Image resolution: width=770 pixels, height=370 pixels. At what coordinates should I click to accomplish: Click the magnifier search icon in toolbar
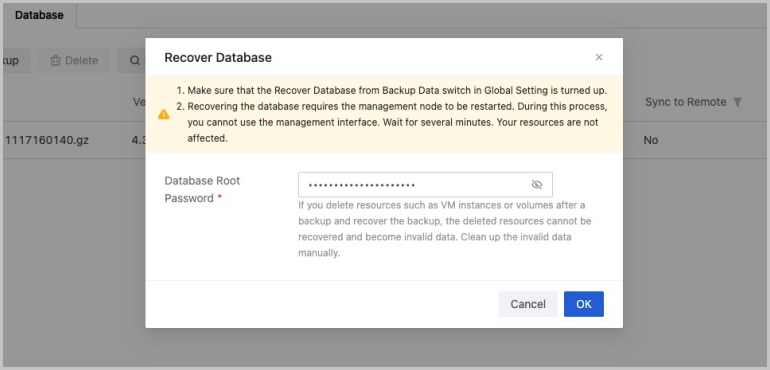134,61
